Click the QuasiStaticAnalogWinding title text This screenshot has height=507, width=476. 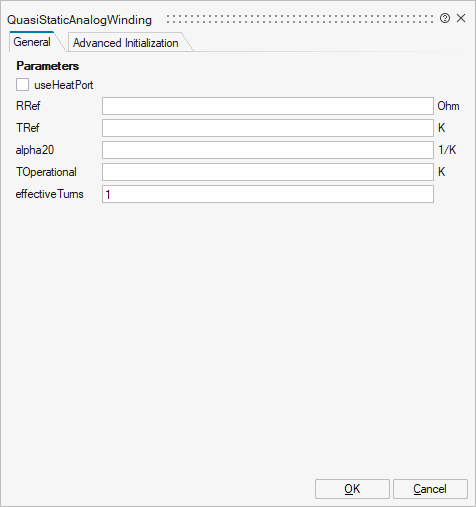(x=79, y=20)
